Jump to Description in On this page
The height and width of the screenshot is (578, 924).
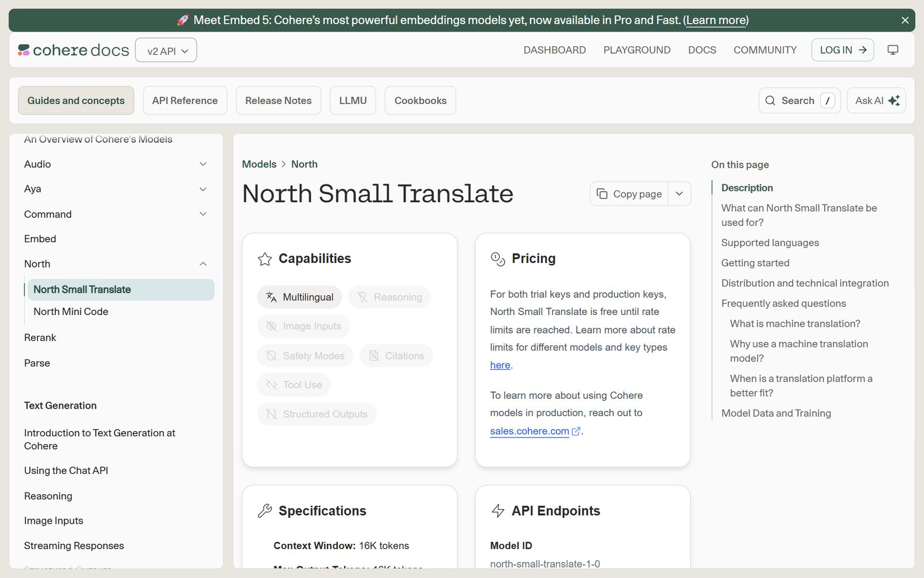(x=747, y=188)
